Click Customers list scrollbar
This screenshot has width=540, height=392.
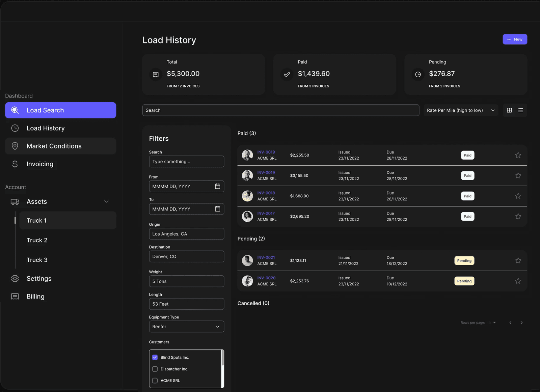(222, 358)
